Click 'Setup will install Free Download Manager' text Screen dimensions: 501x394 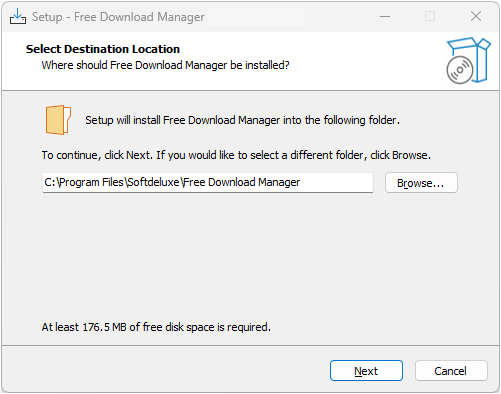click(242, 120)
